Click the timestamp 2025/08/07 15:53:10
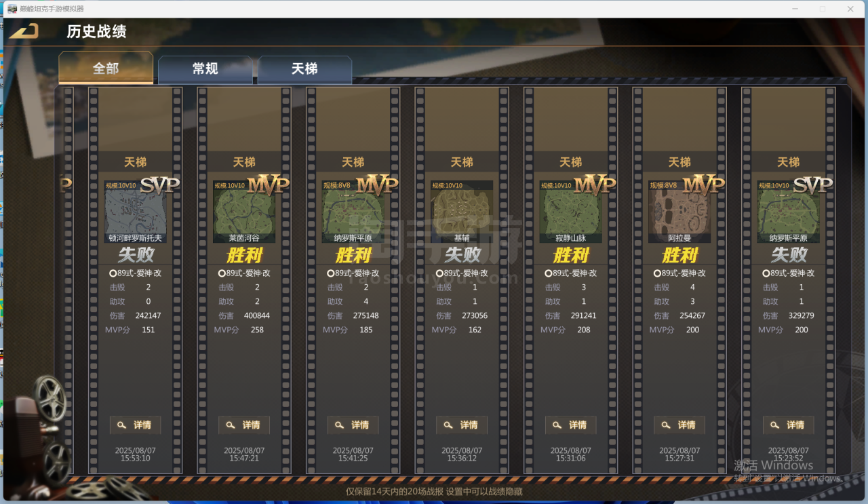 pyautogui.click(x=136, y=454)
